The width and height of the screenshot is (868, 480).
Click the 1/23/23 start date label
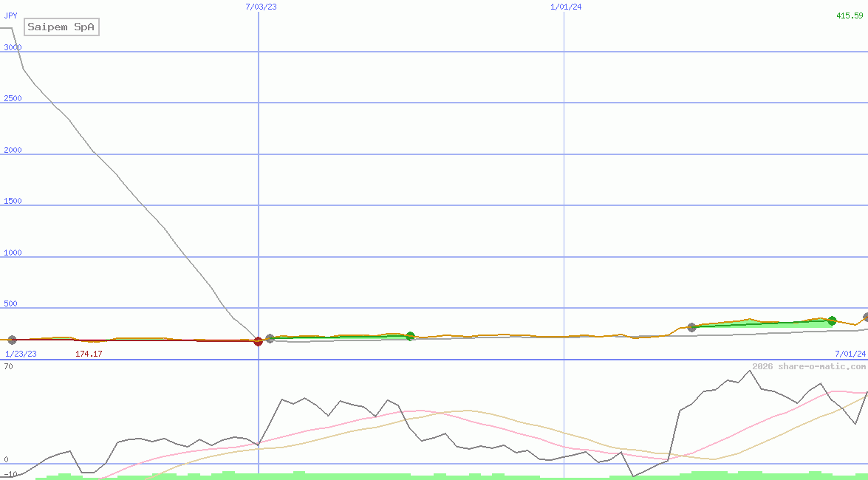21,354
